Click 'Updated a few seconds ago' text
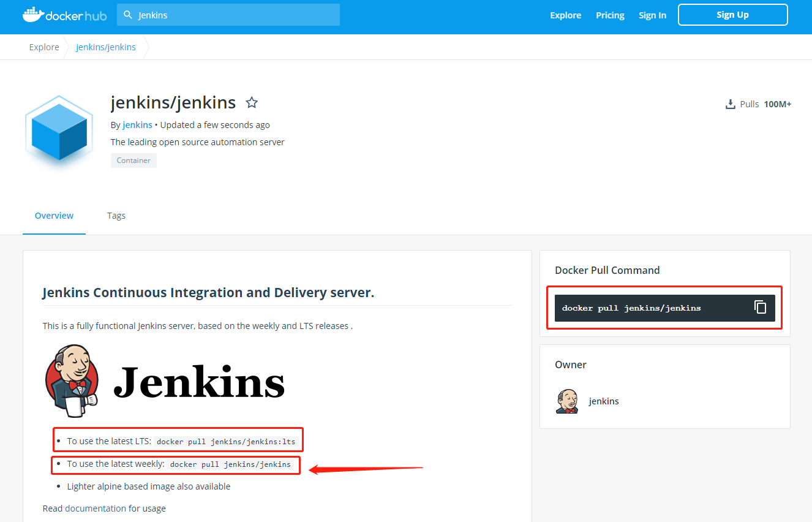812x522 pixels. (x=215, y=125)
